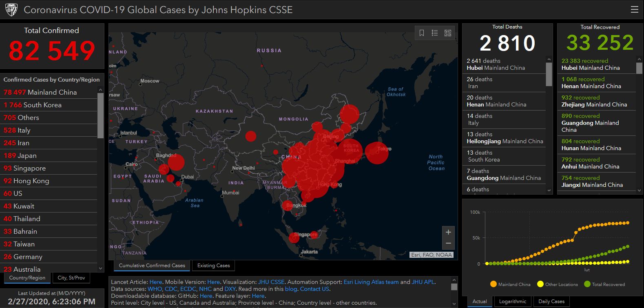Open the ECDC data source link
Image resolution: width=644 pixels, height=308 pixels.
188,289
